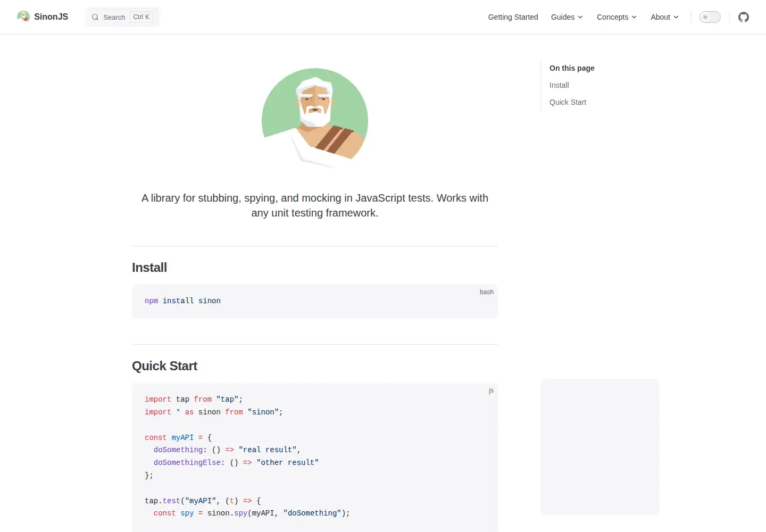Screen dimensions: 766x532
Task: Click the "On this page" heading
Action: (572, 68)
